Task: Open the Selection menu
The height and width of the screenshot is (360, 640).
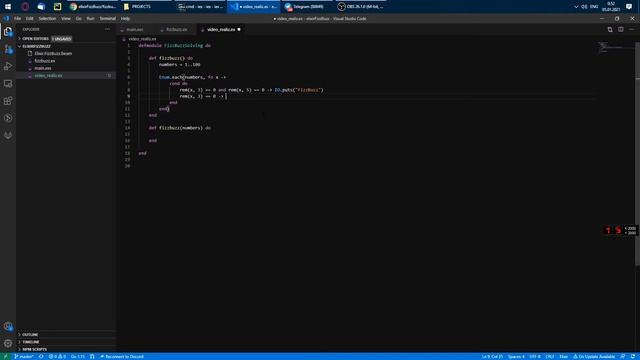Action: click(47, 18)
